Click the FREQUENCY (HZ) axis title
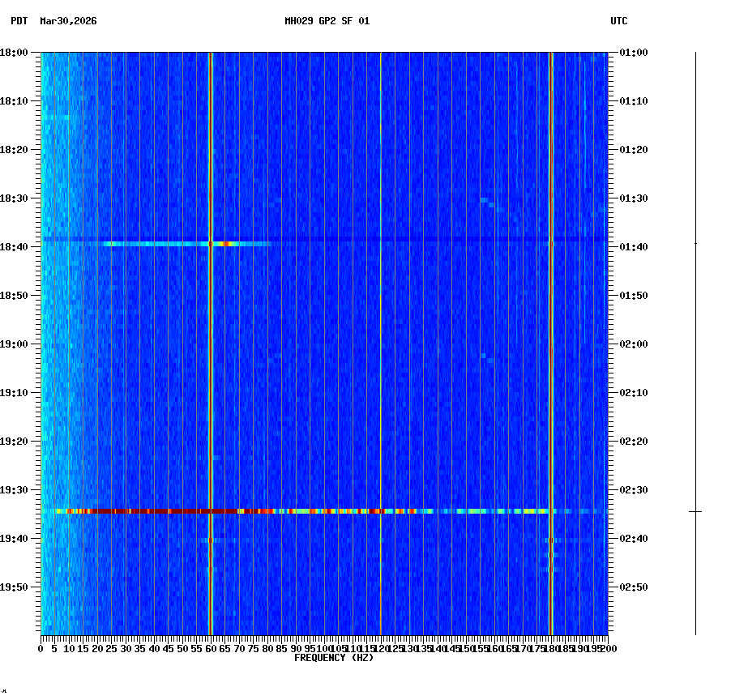This screenshot has width=731, height=700. click(333, 657)
